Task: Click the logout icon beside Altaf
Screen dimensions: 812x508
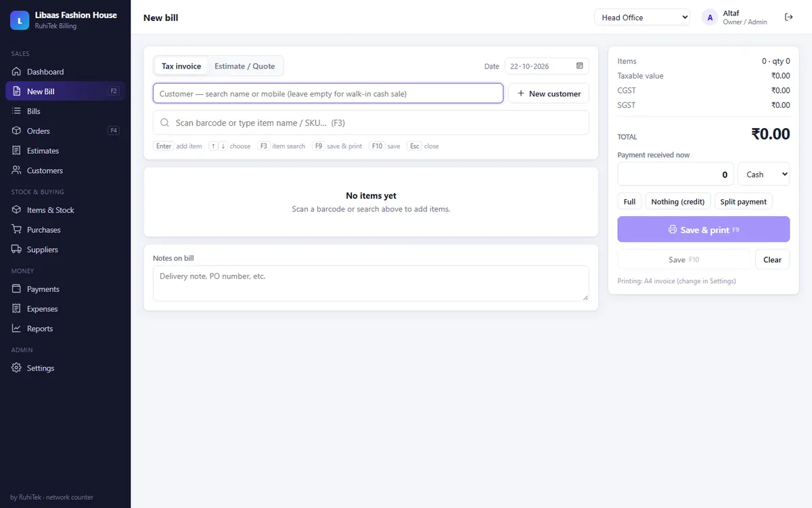Action: (x=788, y=18)
